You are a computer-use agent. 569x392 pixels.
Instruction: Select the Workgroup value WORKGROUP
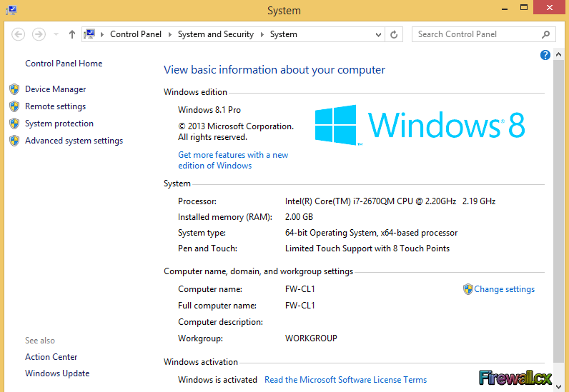(x=311, y=338)
